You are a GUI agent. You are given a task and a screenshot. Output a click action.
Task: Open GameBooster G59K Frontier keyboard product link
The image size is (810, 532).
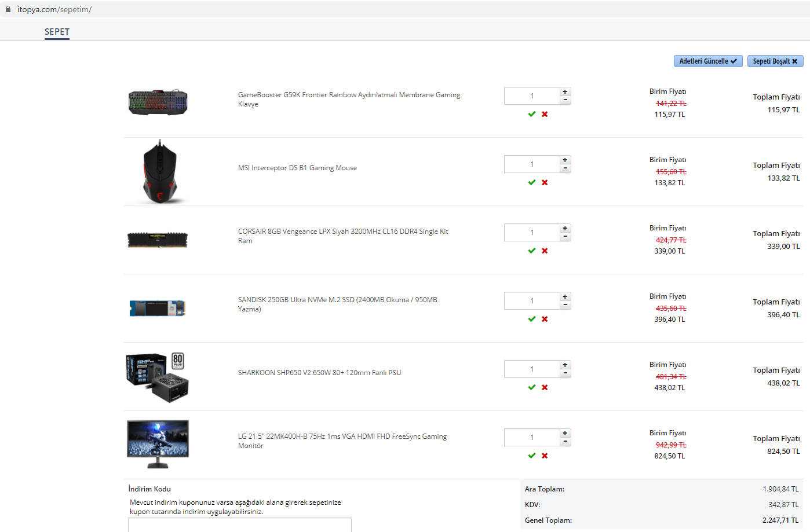click(349, 99)
